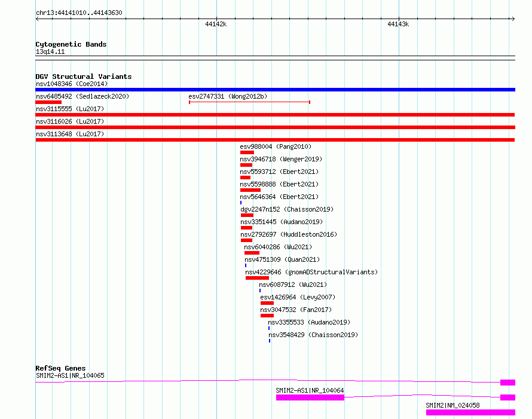Click the Cytogenetic Bands track title
This screenshot has height=419, width=532.
(x=71, y=44)
